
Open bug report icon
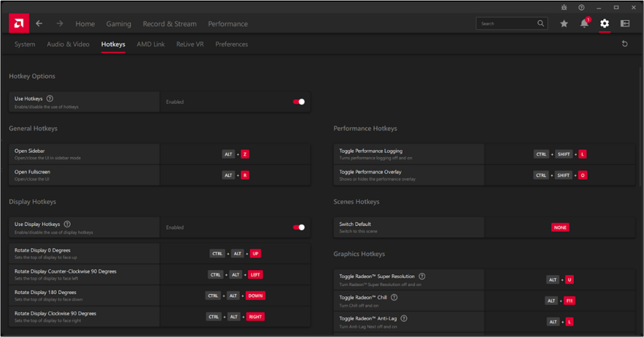pyautogui.click(x=564, y=8)
